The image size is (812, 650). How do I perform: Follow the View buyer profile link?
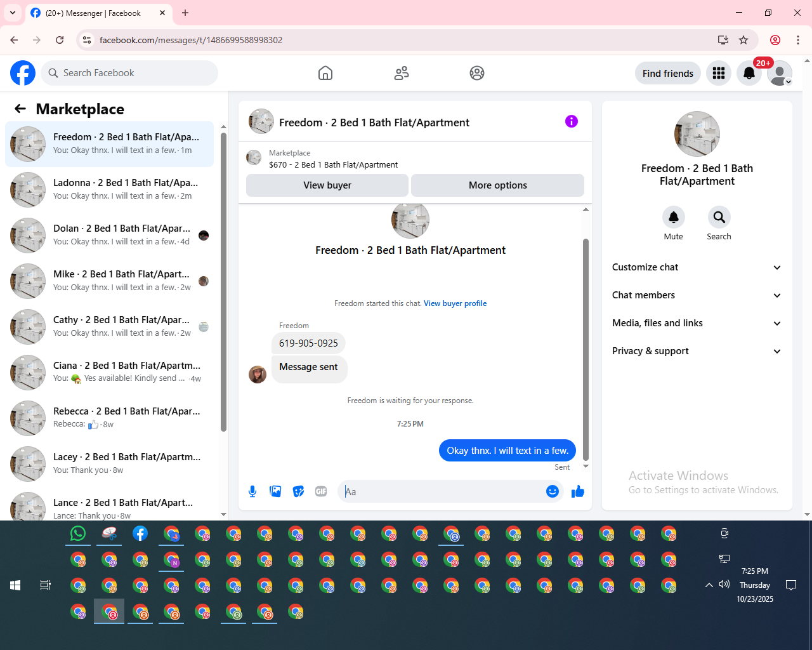coord(455,303)
